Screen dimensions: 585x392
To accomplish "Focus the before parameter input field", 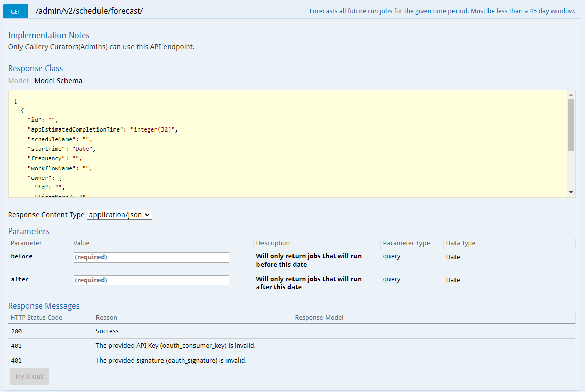I will coord(151,257).
